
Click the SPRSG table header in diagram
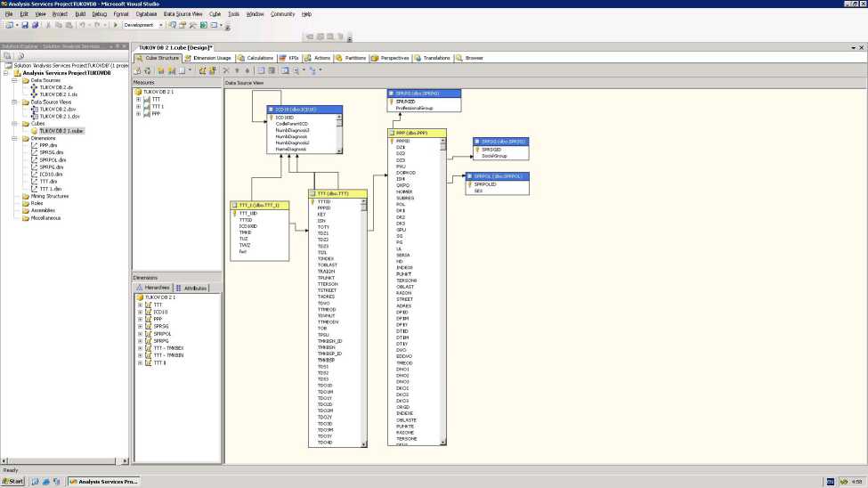(x=500, y=142)
